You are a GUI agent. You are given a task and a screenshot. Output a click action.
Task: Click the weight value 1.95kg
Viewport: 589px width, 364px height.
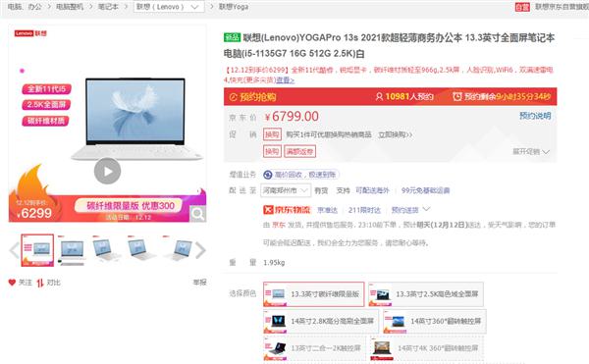click(x=274, y=263)
